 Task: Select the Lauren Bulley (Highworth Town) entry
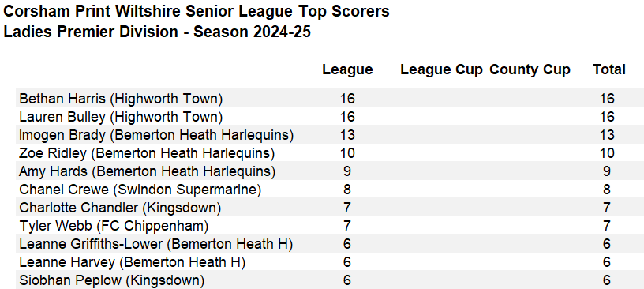[121, 117]
